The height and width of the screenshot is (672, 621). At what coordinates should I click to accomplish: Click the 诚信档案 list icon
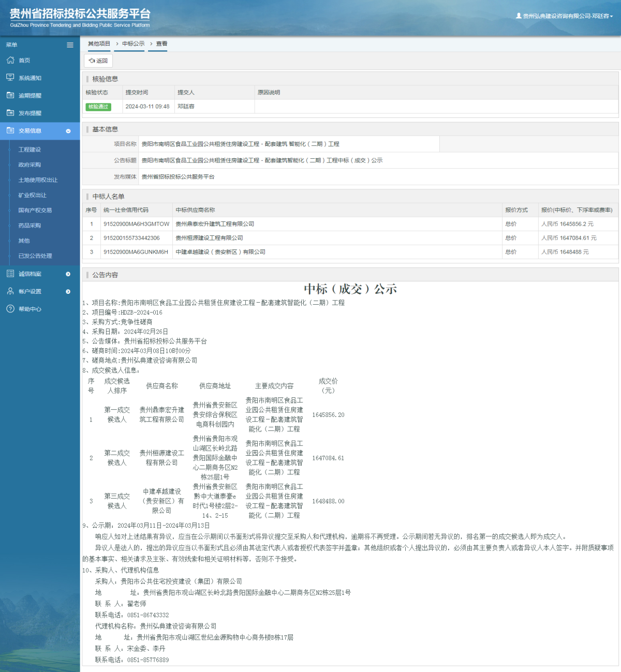pos(10,274)
